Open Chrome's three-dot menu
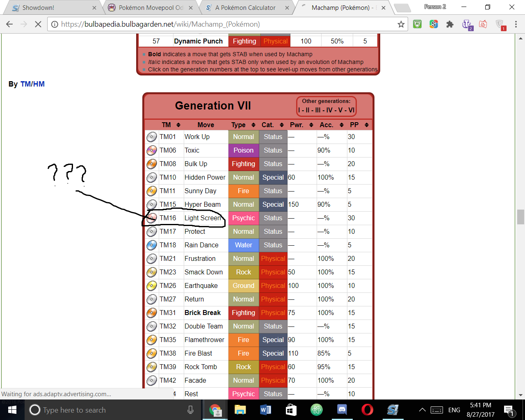Image resolution: width=525 pixels, height=420 pixels. point(516,24)
